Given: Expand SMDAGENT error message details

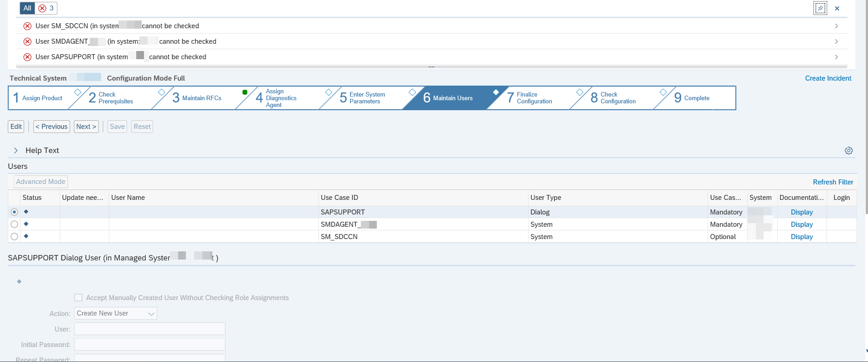Looking at the screenshot, I should (x=836, y=41).
